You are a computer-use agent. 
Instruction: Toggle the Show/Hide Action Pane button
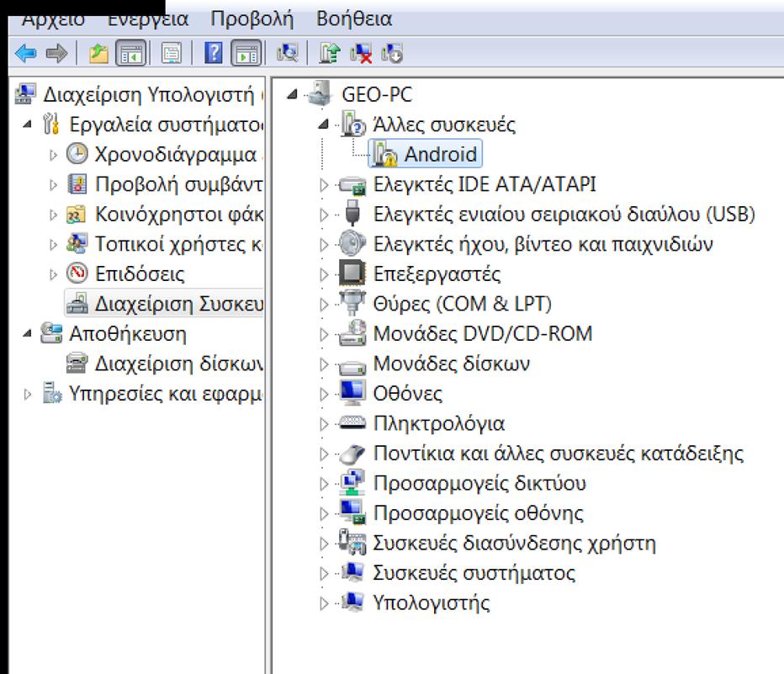pyautogui.click(x=244, y=54)
